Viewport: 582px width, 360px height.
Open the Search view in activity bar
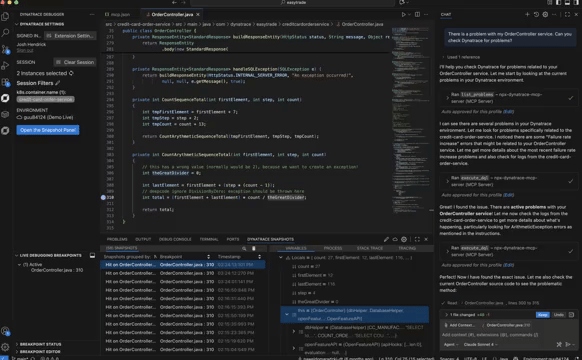5,33
